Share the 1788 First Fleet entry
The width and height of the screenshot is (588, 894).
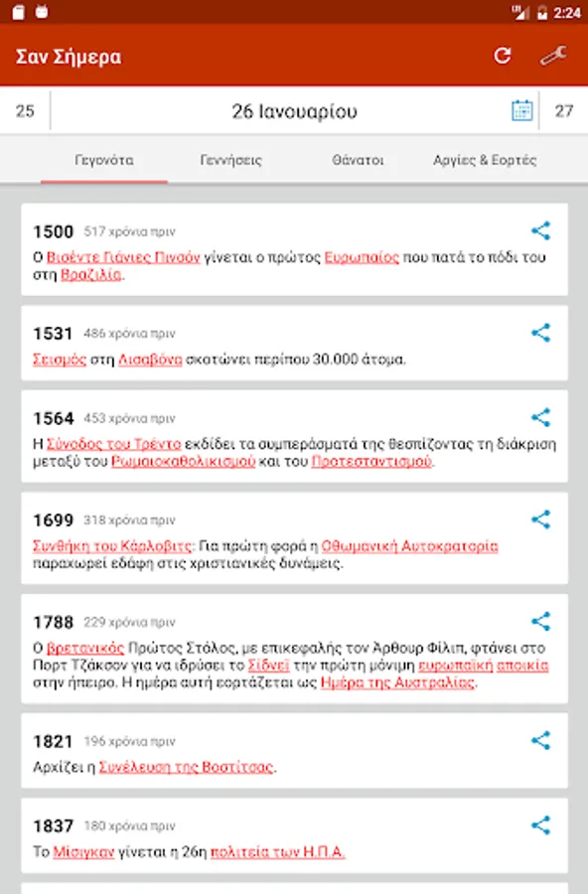click(x=540, y=622)
